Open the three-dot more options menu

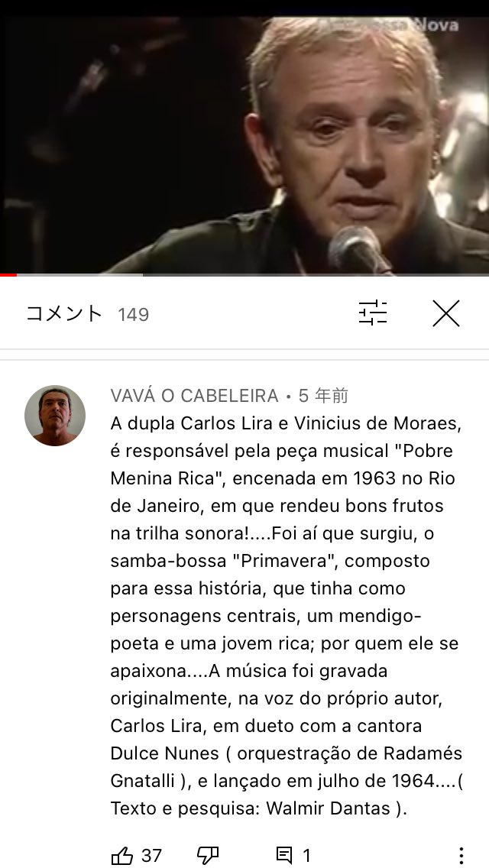click(x=461, y=856)
